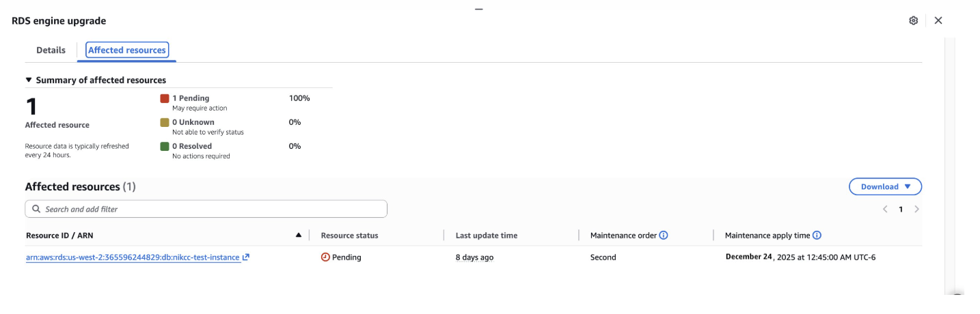This screenshot has height=314, width=980.
Task: Open the settings gear icon
Action: (x=914, y=20)
